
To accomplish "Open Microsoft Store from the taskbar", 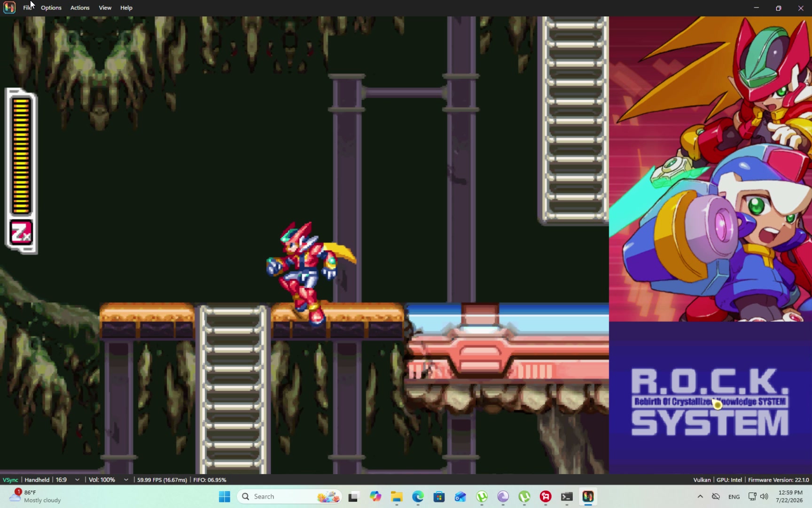I will coord(439,497).
